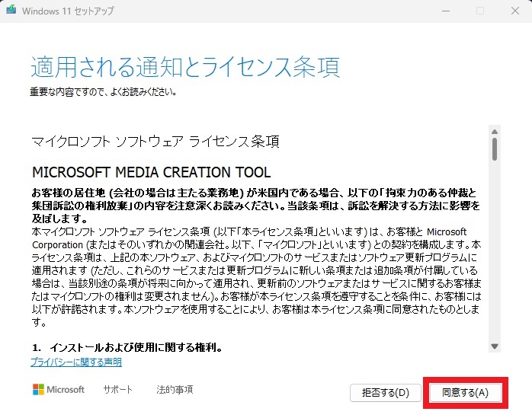532x418 pixels.
Task: Close the Windows 11 setup window
Action: click(515, 11)
